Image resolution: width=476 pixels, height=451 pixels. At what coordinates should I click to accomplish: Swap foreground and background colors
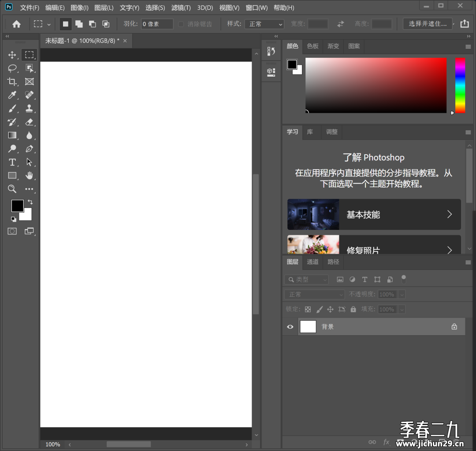[30, 202]
